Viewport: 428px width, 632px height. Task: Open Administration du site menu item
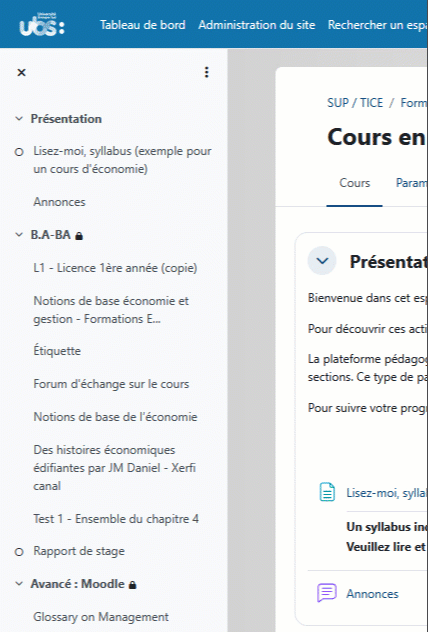pos(257,25)
